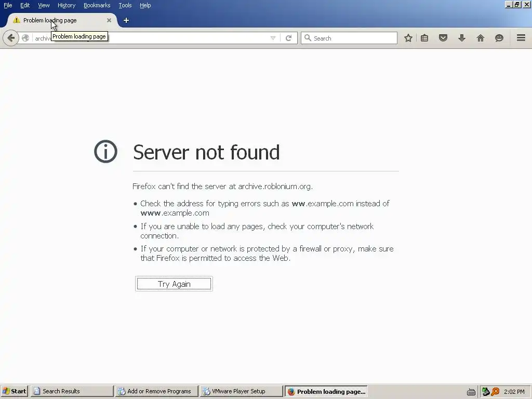Screen dimensions: 532x399
Task: Click the Server not found heading
Action: 206,152
